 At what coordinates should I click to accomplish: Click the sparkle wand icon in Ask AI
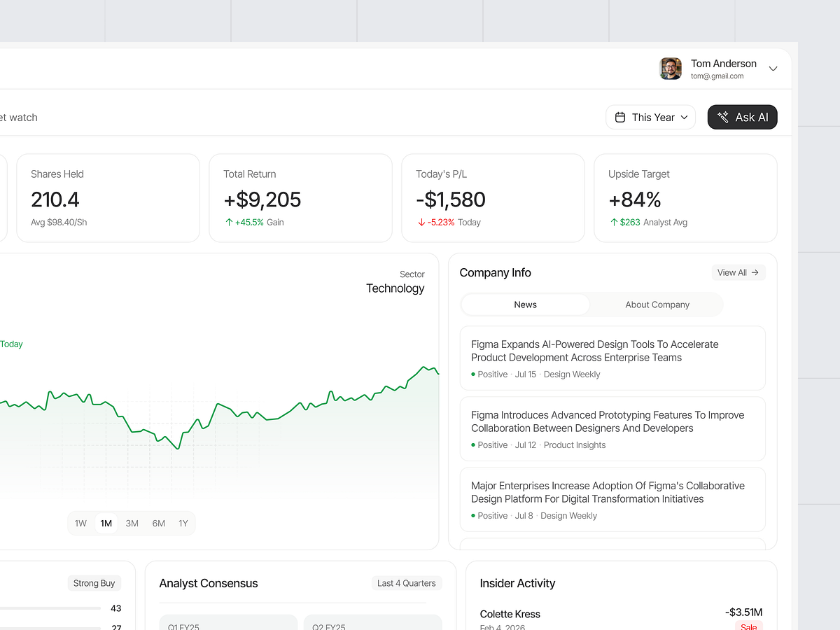pos(723,118)
